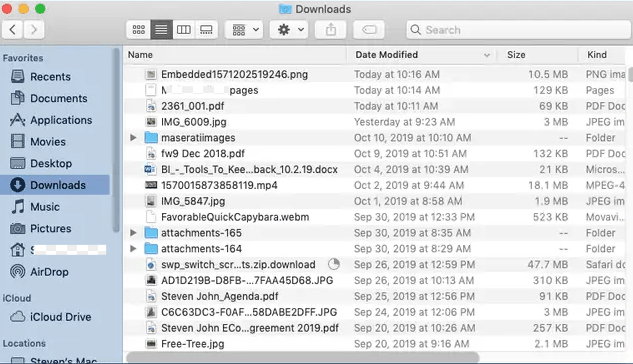633x364 pixels.
Task: Switch to icon view
Action: click(138, 29)
